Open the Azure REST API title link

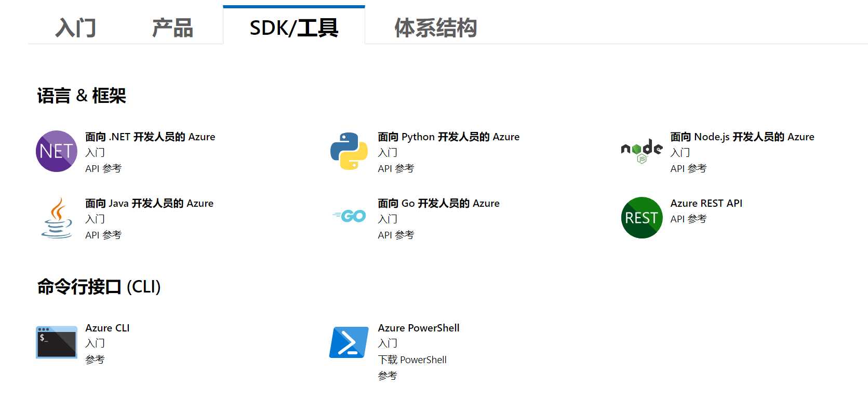(x=706, y=203)
